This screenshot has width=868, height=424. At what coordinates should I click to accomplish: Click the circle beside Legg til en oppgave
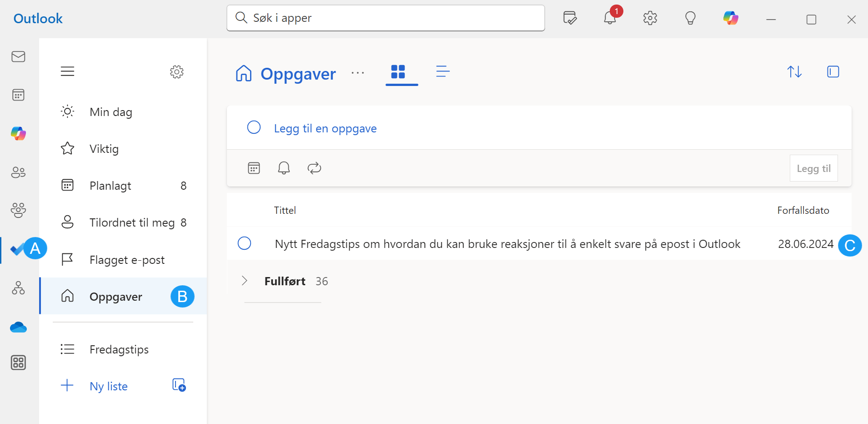tap(254, 127)
